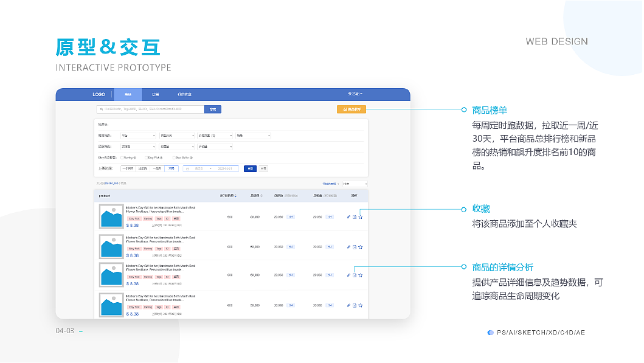This screenshot has height=363, width=644.
Task: Tick the first Etsy official tag checkbox
Action: point(122,157)
